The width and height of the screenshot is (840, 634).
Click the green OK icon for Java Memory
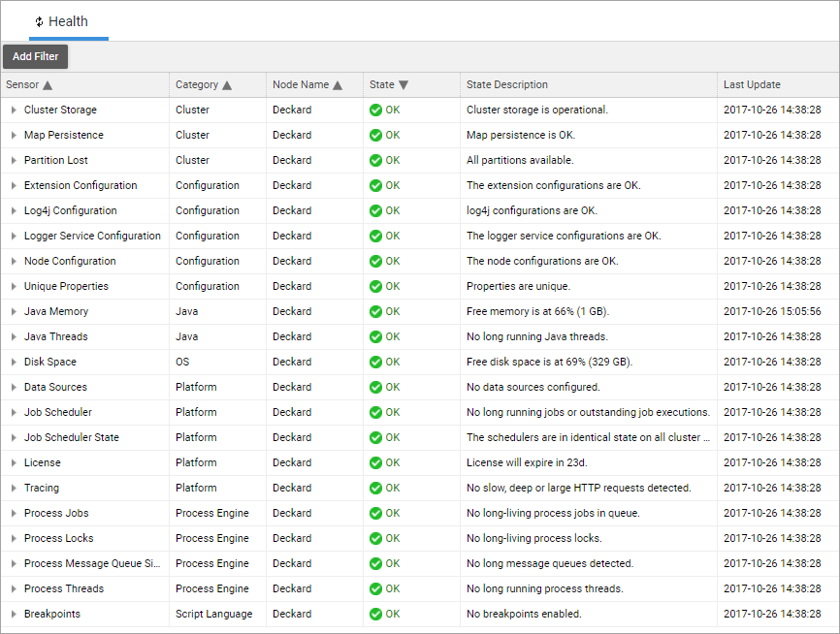375,311
